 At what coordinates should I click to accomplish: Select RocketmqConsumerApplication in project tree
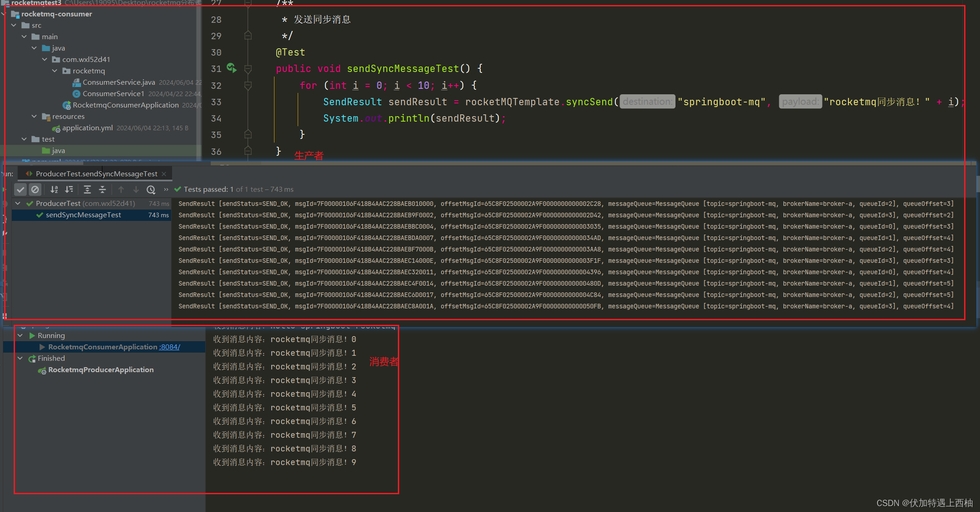pos(126,105)
